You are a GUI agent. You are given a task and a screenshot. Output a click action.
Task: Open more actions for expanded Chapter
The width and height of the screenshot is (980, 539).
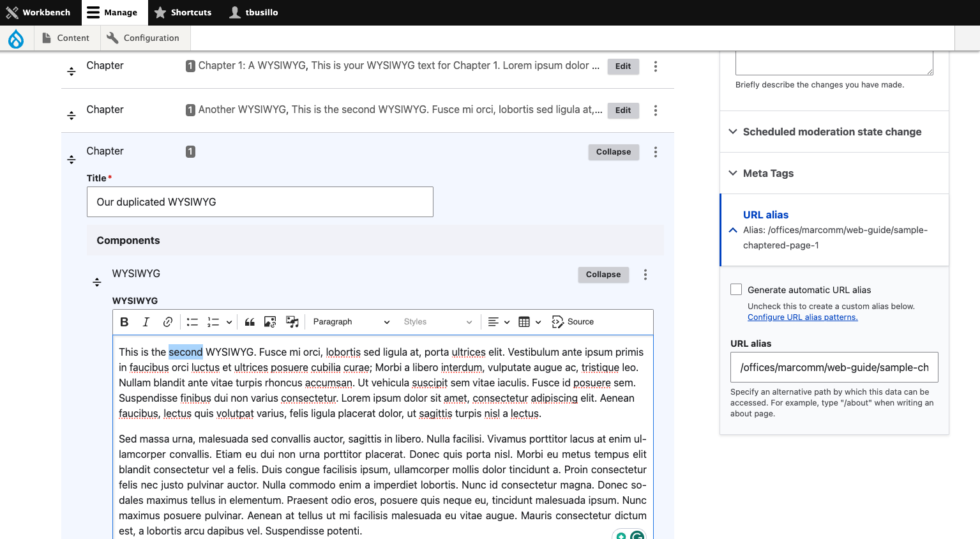point(656,152)
